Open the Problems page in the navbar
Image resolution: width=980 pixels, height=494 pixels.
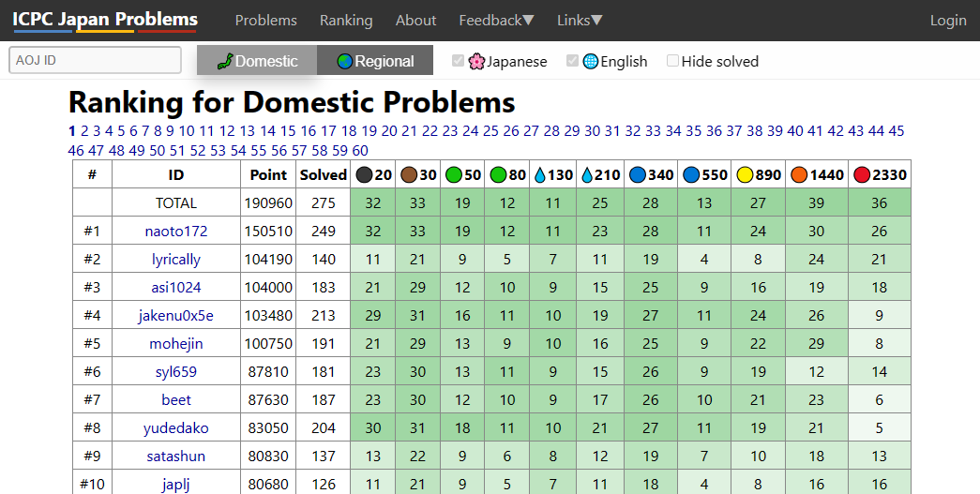click(266, 21)
